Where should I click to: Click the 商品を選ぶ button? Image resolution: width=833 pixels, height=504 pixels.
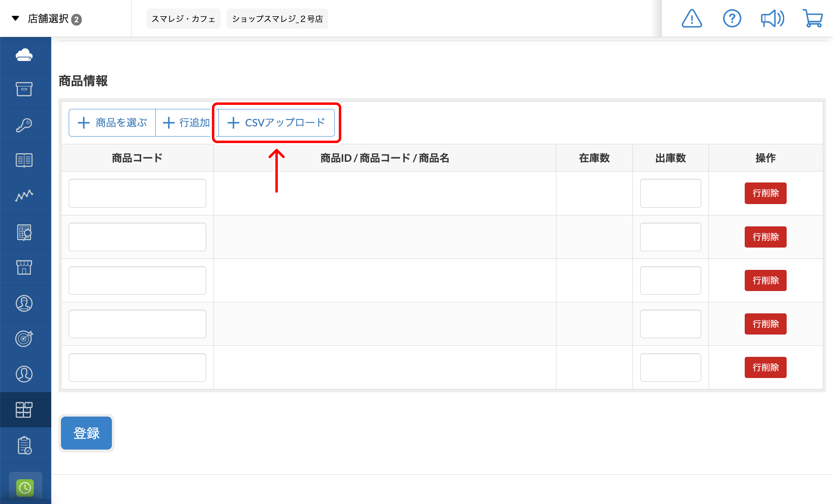(x=112, y=123)
